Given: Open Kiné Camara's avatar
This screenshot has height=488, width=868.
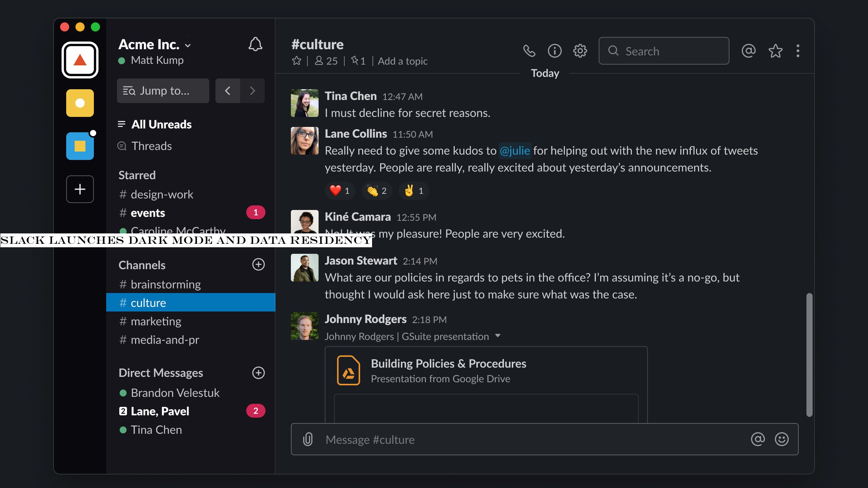Looking at the screenshot, I should 305,222.
